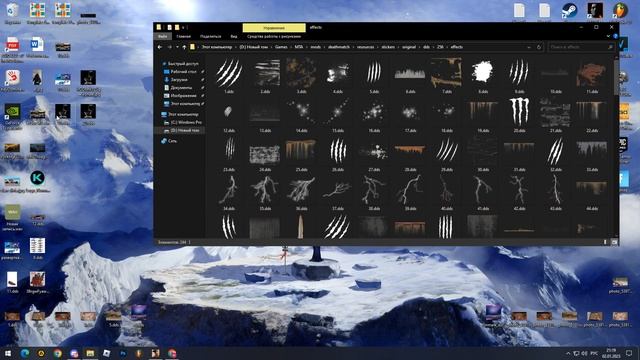Open the NVIDIA GeForce desktop shortcut
640x360 pixels.
click(x=12, y=115)
